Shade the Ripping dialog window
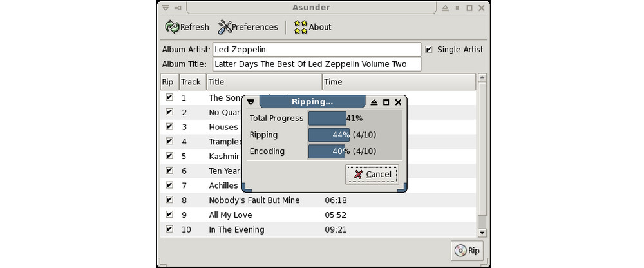The width and height of the screenshot is (644, 268). [x=374, y=102]
